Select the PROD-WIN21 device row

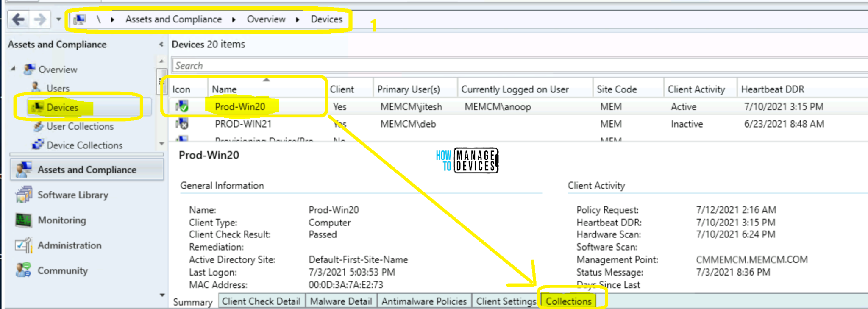pos(518,124)
